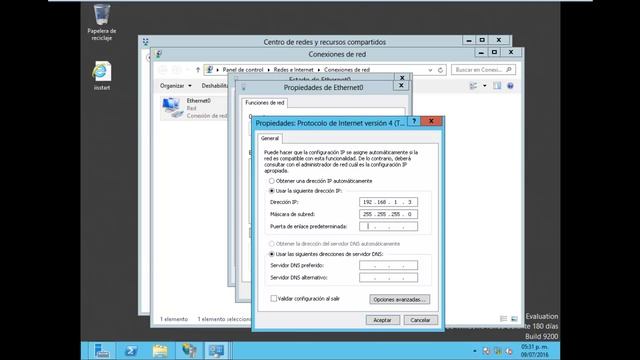This screenshot has width=640, height=360.
Task: Select the instart Internet Explorer desktop shortcut
Action: 102,76
